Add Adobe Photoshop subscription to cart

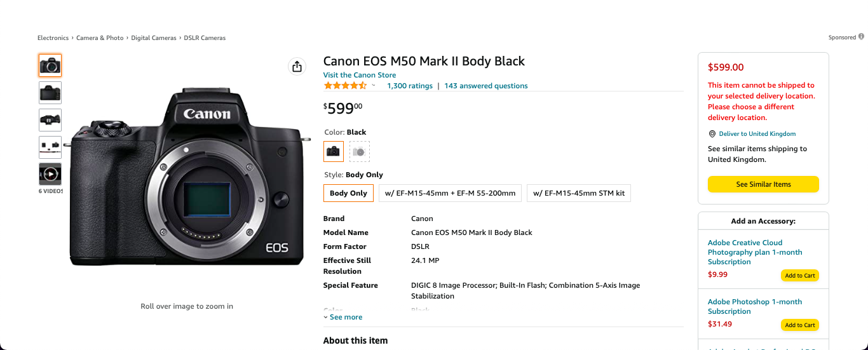click(800, 325)
